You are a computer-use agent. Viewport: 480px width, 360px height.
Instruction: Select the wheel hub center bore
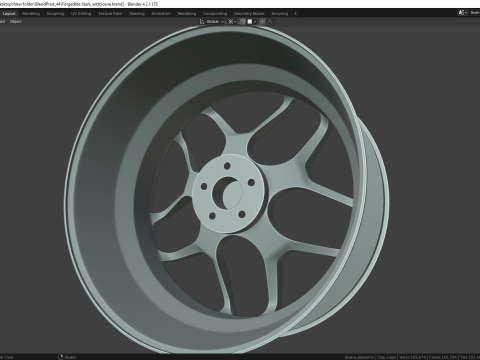[x=227, y=193]
